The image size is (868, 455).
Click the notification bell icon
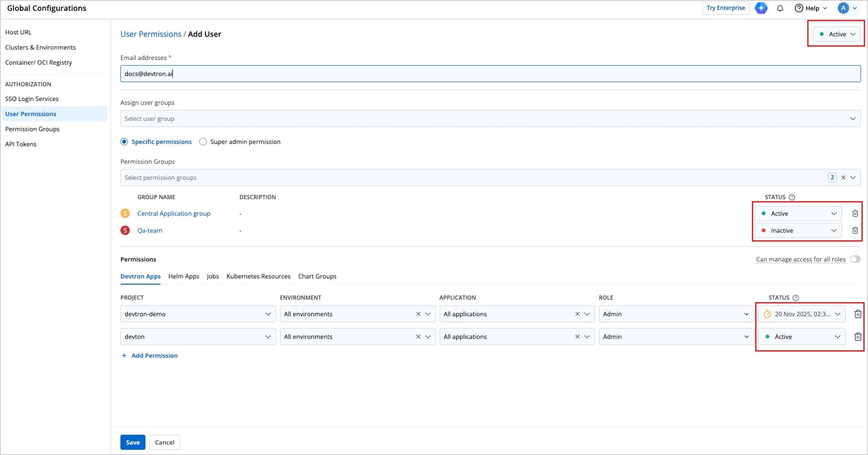click(x=780, y=8)
